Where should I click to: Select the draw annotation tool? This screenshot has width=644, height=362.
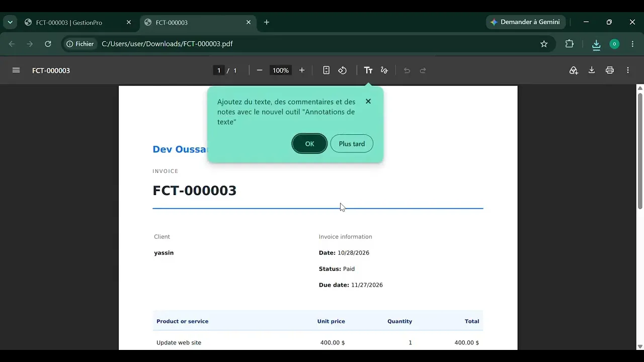point(384,70)
